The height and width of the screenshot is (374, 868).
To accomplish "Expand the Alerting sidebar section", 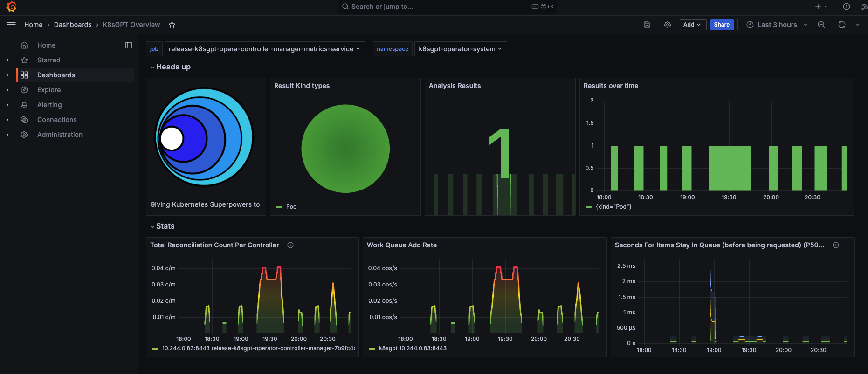I will pos(7,105).
